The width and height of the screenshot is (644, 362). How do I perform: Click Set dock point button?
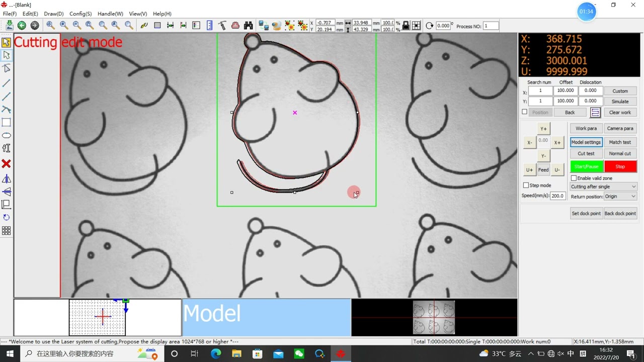586,214
